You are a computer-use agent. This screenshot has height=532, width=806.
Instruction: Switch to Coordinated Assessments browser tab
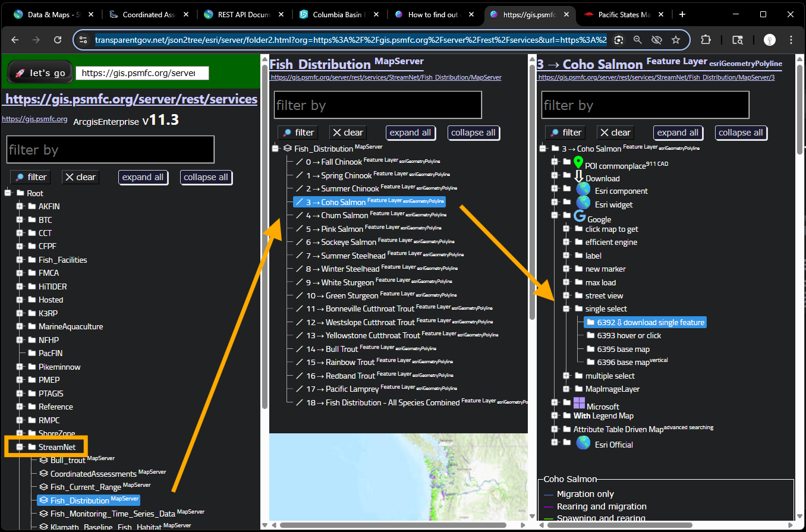tap(148, 14)
